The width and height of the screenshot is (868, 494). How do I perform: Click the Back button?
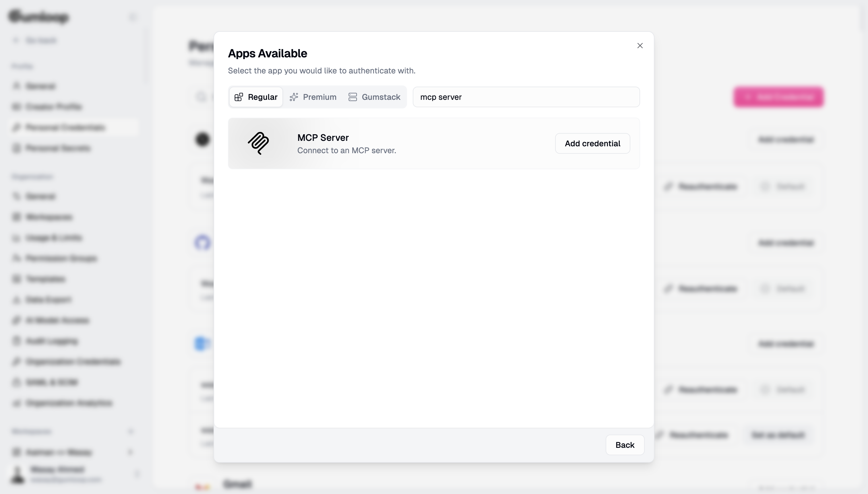coord(625,445)
